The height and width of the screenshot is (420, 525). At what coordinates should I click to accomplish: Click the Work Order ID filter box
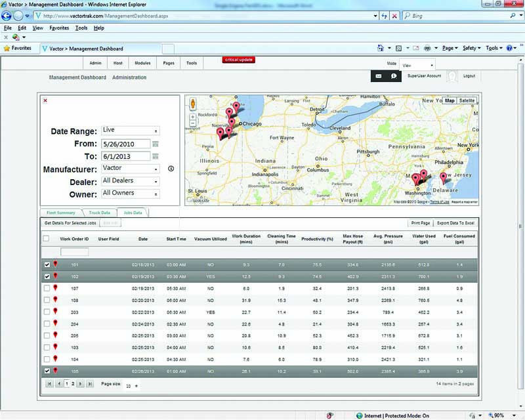(x=74, y=251)
